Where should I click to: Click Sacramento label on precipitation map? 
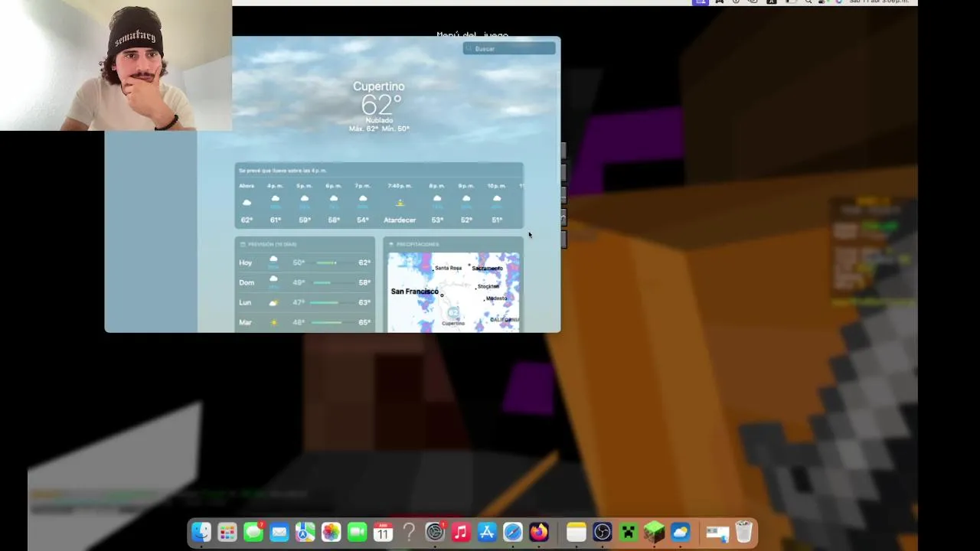coord(487,269)
